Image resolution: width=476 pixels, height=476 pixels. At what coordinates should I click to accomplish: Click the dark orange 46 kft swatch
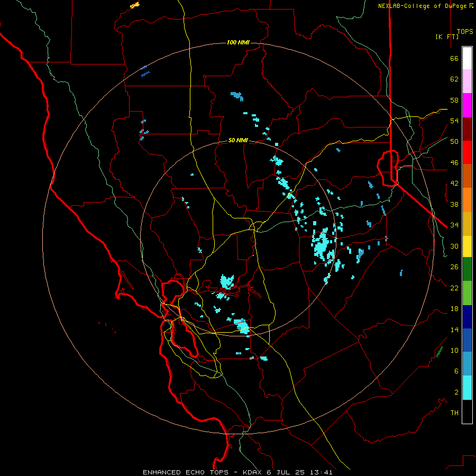coord(467,176)
